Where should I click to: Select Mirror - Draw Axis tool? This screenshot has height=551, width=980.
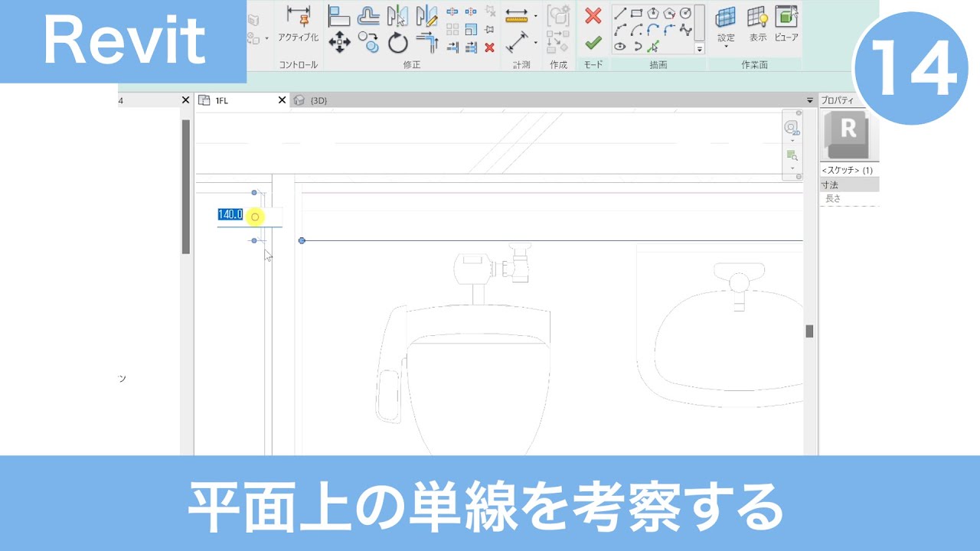click(426, 17)
